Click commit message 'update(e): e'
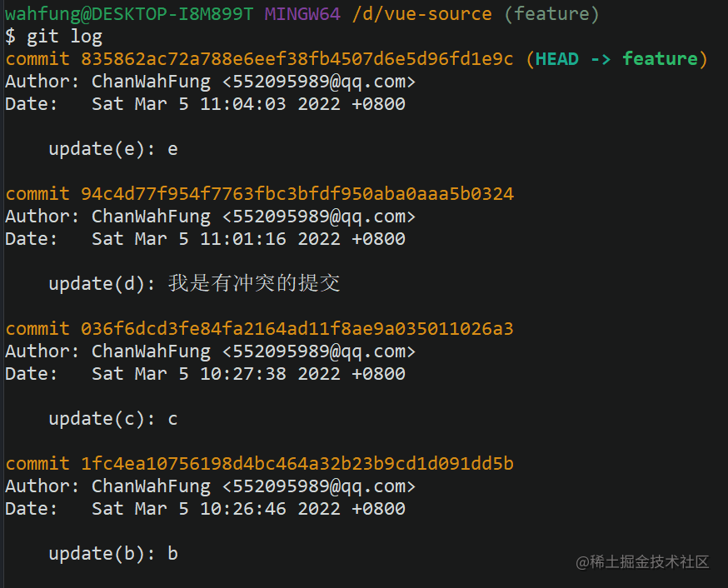This screenshot has height=588, width=728. (x=113, y=149)
